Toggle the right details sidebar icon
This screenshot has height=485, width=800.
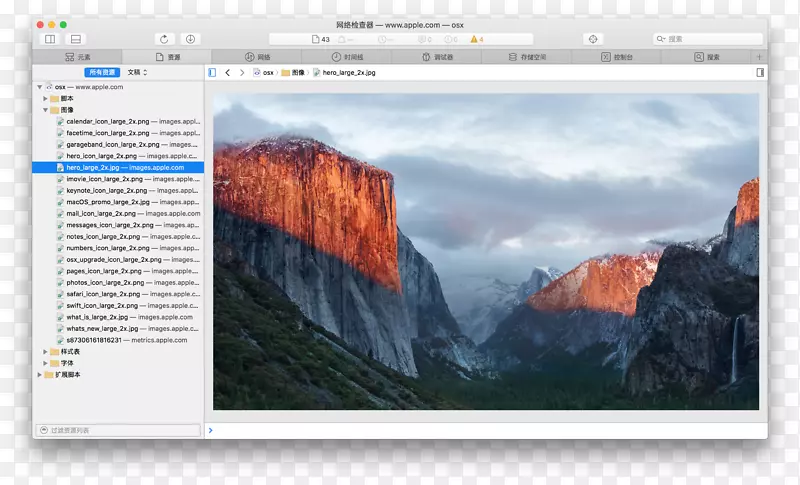coord(760,72)
